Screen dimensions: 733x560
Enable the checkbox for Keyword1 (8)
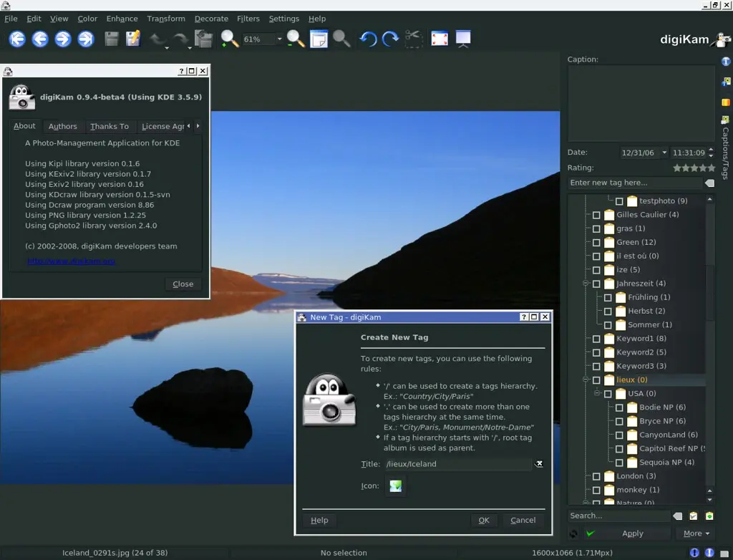(x=596, y=338)
